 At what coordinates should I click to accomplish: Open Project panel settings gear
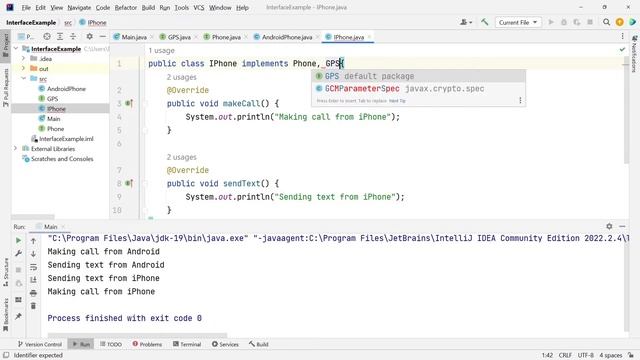tap(89, 36)
